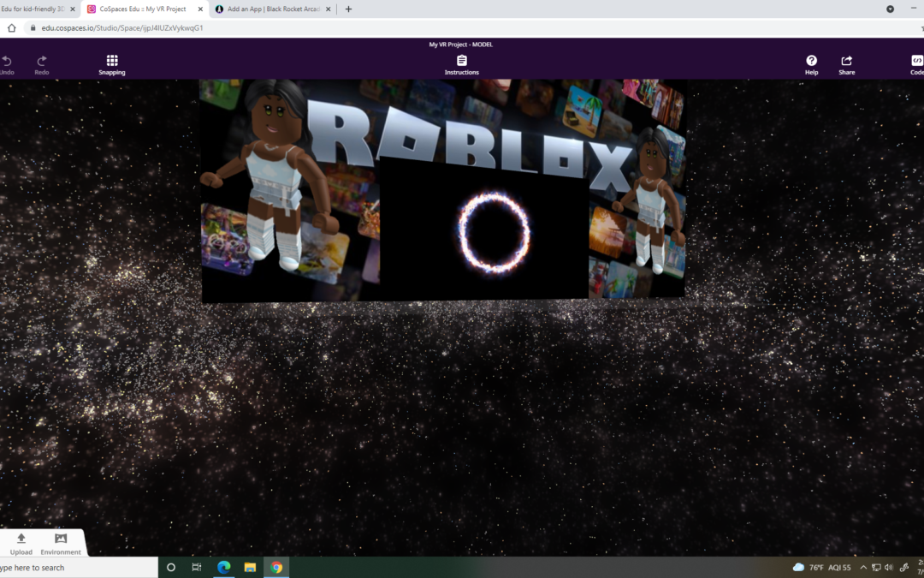Open File Explorer from taskbar
The width and height of the screenshot is (924, 578).
250,568
